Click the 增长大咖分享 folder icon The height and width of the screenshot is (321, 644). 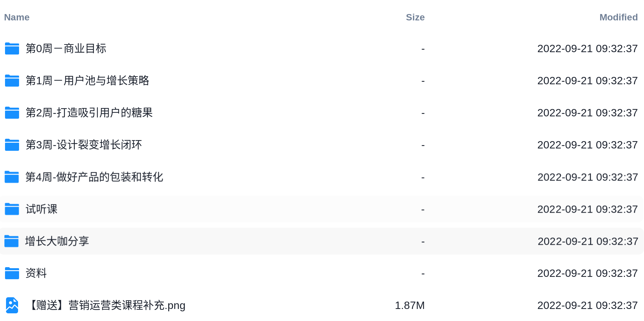(x=11, y=241)
